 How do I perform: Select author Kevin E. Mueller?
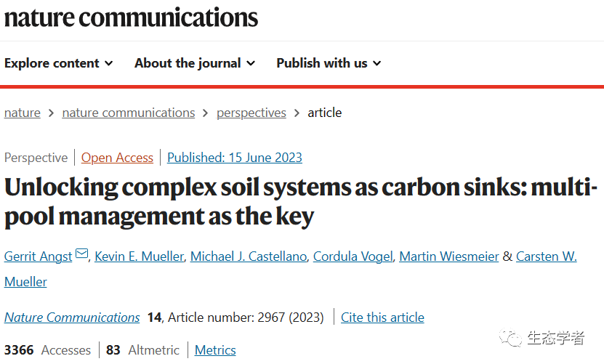click(138, 256)
